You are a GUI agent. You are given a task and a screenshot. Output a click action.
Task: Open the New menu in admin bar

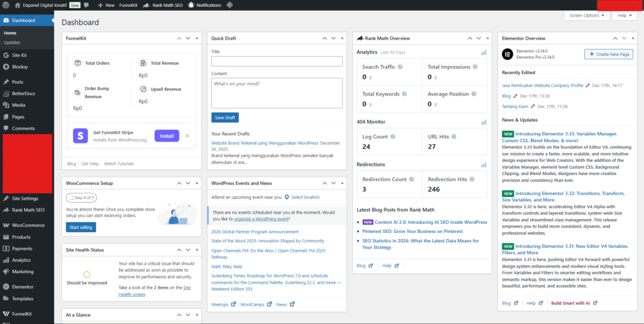[106, 5]
